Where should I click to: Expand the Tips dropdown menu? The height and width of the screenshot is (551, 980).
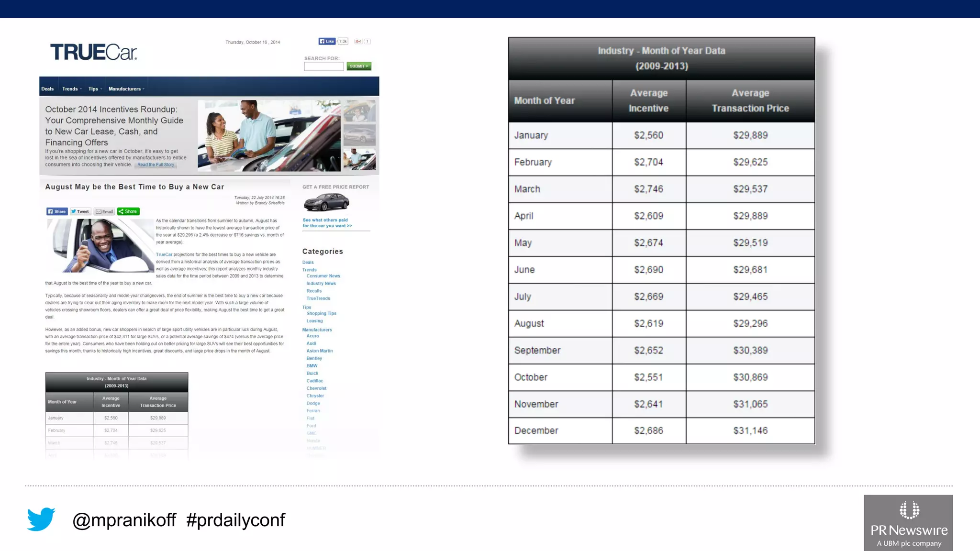[x=95, y=89]
